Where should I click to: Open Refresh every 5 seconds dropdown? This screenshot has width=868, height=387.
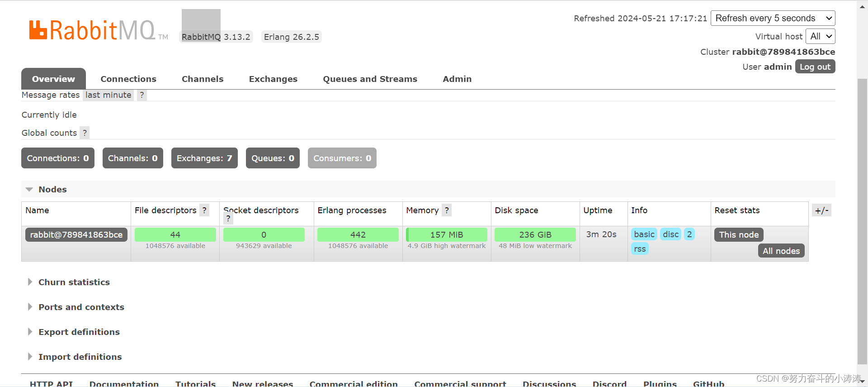773,18
